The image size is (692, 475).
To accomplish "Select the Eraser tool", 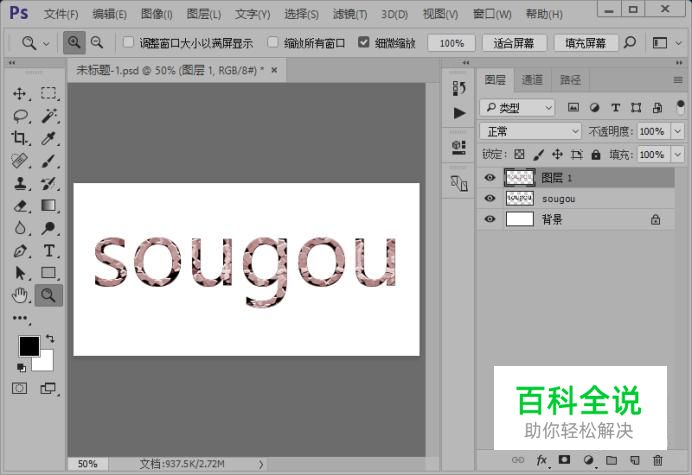I will tap(19, 206).
